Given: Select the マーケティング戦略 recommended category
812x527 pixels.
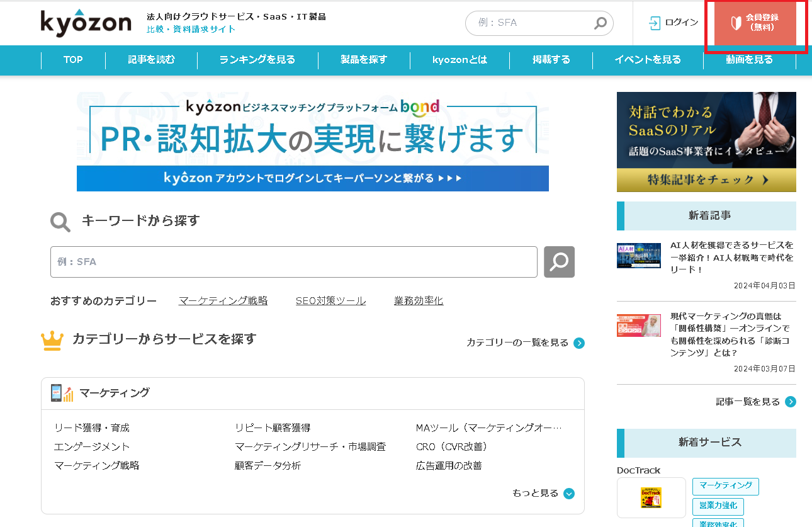Looking at the screenshot, I should [x=223, y=301].
